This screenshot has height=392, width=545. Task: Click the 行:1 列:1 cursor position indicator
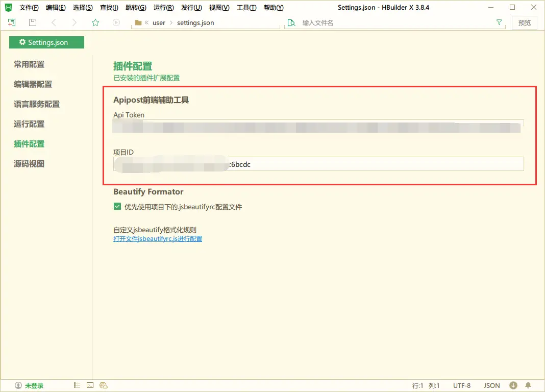click(426, 385)
